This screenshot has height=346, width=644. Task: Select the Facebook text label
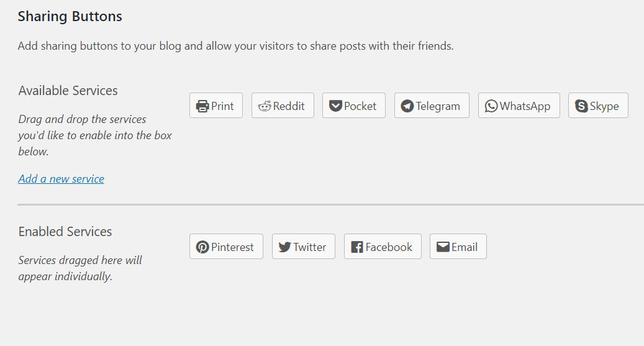[389, 247]
